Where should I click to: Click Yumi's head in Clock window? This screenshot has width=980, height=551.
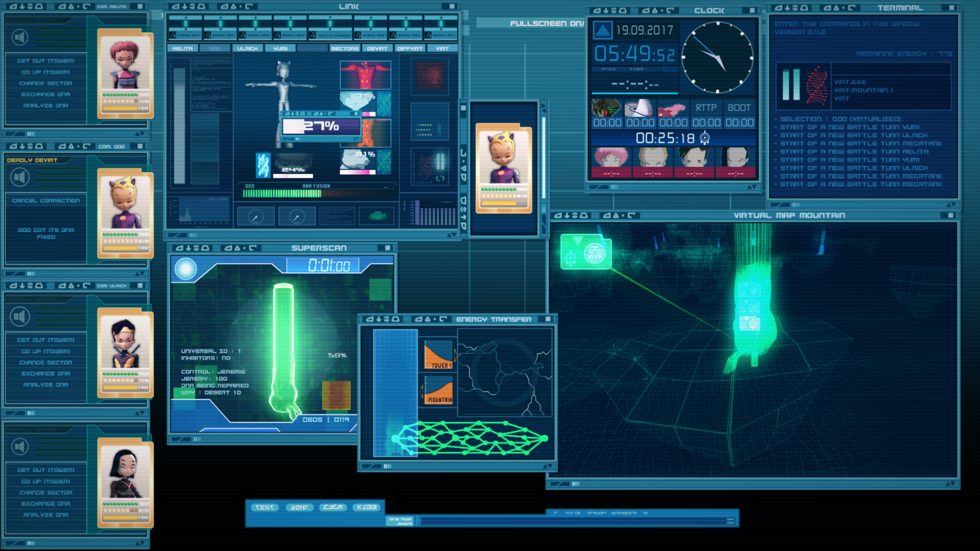point(735,157)
